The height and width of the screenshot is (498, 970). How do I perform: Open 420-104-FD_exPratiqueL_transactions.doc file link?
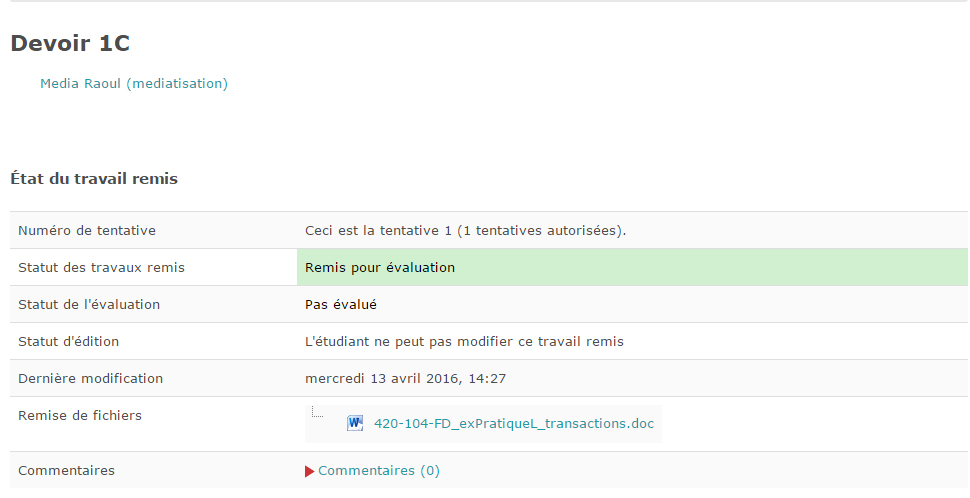(x=514, y=423)
